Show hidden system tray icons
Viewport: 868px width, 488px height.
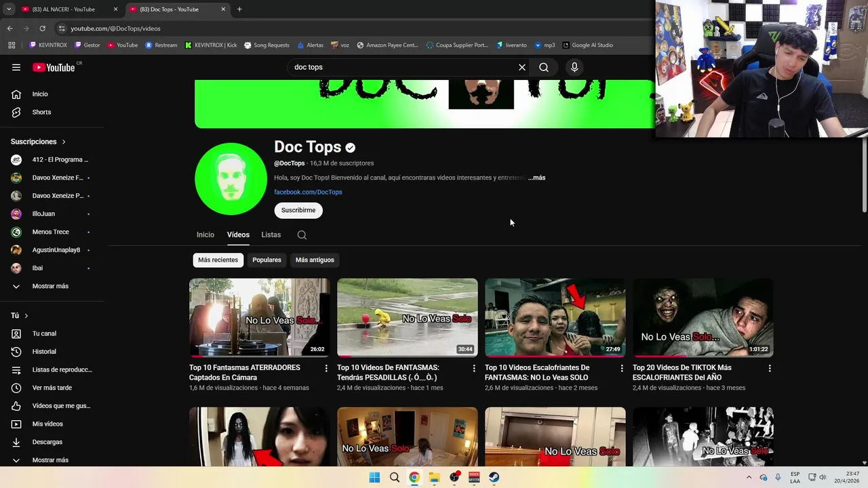[x=749, y=477]
